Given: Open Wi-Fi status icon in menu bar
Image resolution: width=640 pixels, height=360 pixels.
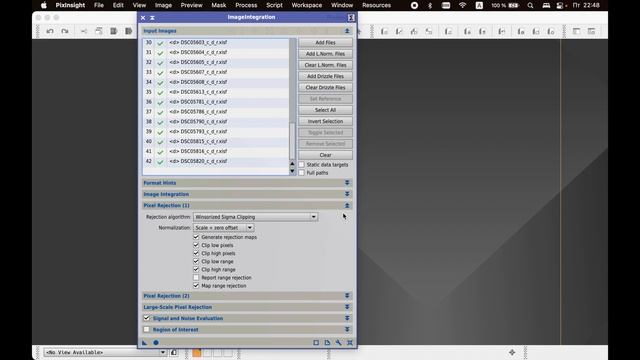Looking at the screenshot, I should pos(462,5).
